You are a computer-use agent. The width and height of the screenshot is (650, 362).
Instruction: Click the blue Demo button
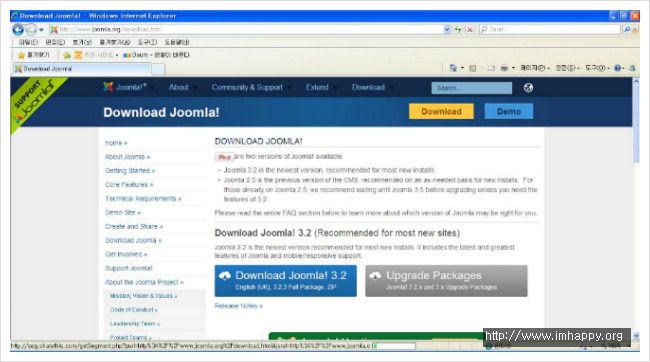[509, 112]
